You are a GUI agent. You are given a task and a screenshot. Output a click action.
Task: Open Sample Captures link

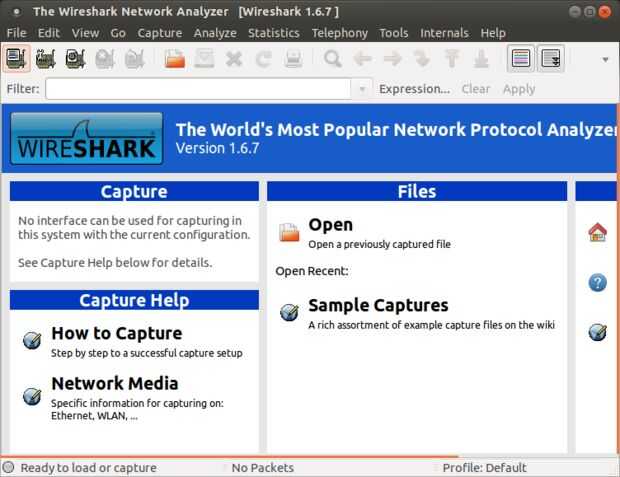378,305
